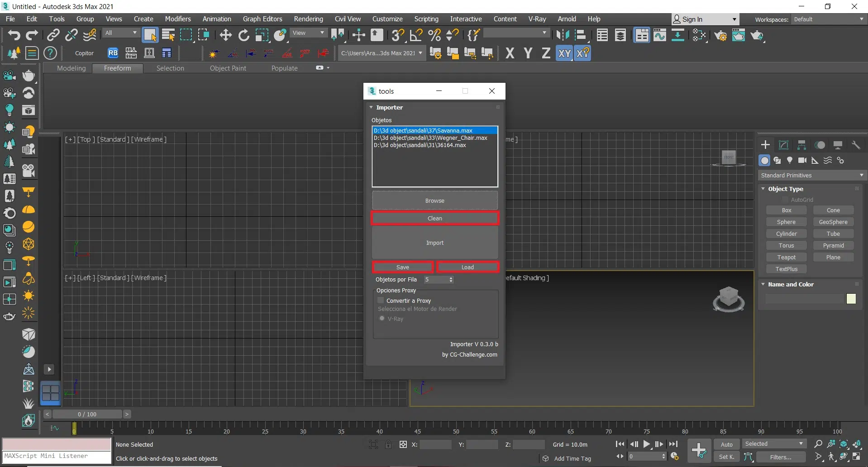Click the object color swatch
The height and width of the screenshot is (467, 868).
point(851,299)
